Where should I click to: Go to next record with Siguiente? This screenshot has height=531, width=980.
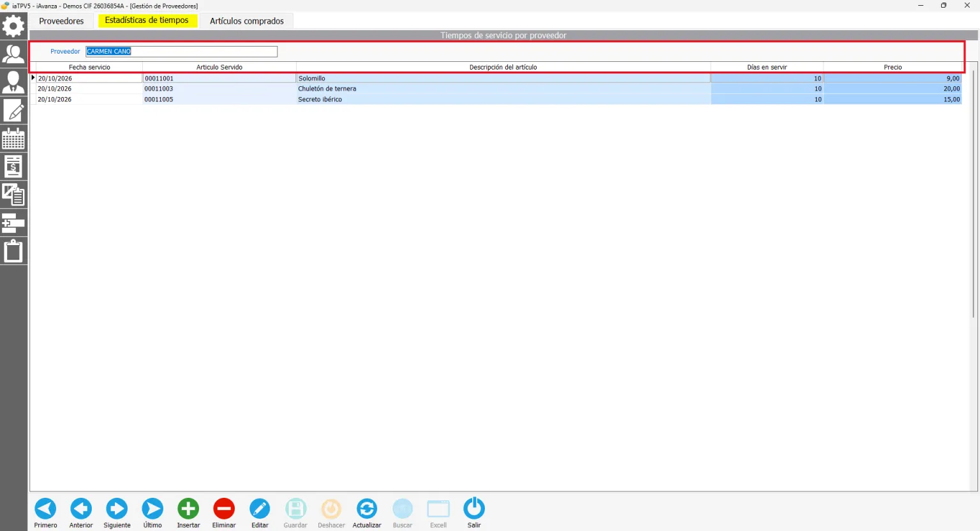click(117, 513)
